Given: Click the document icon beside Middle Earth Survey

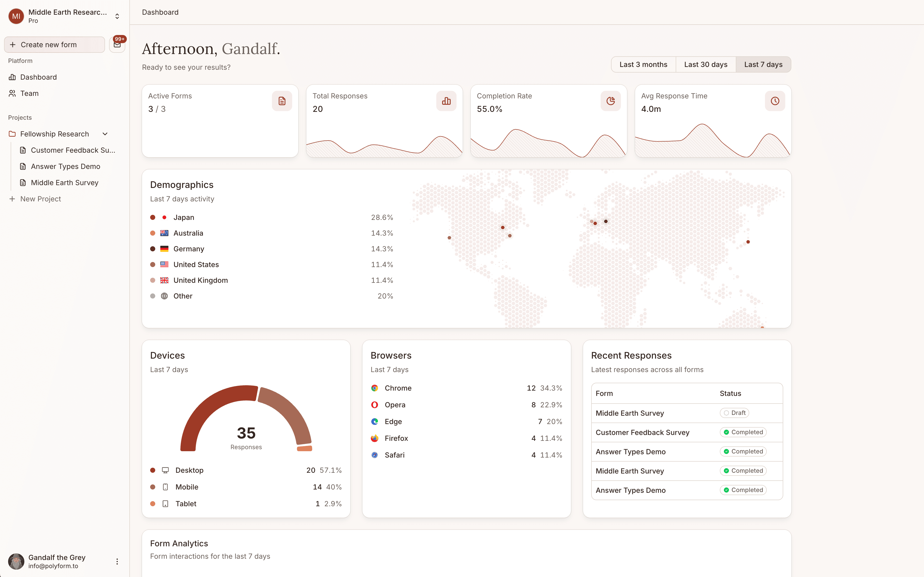Looking at the screenshot, I should [x=23, y=182].
